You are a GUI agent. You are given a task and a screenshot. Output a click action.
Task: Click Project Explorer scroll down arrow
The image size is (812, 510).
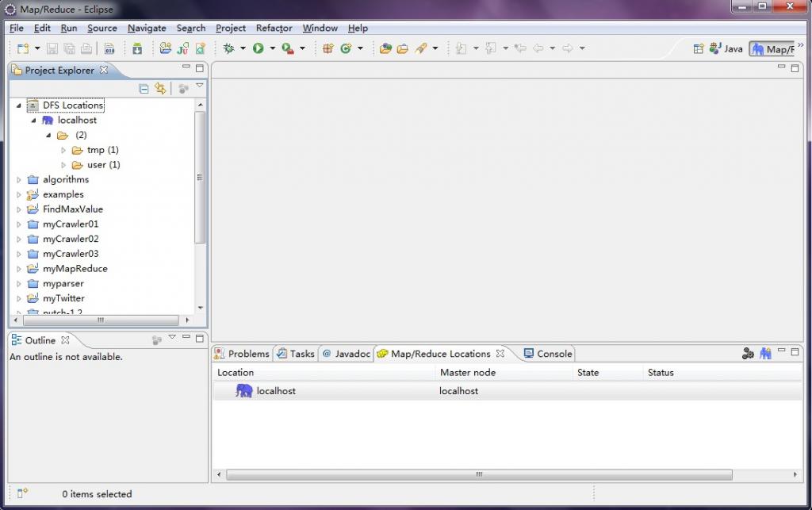(x=200, y=308)
